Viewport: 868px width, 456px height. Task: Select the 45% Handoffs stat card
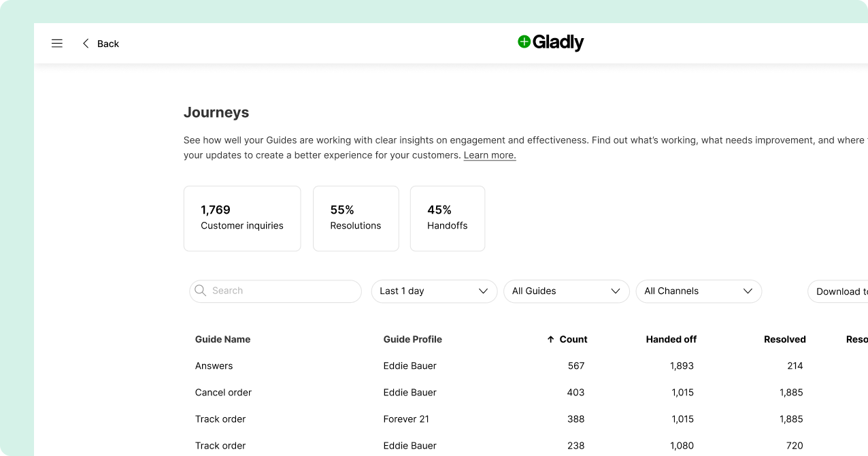447,218
